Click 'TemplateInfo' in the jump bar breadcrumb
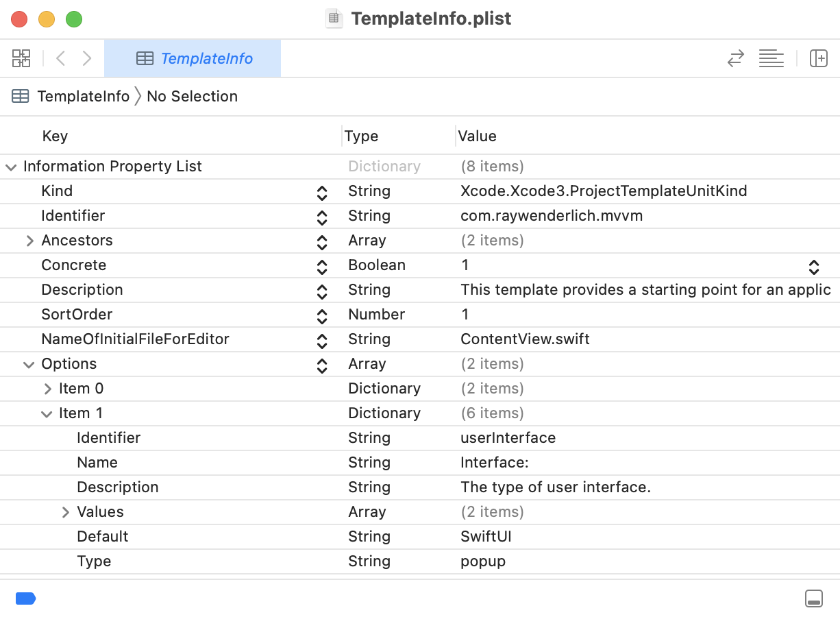The height and width of the screenshot is (617, 840). [x=84, y=96]
